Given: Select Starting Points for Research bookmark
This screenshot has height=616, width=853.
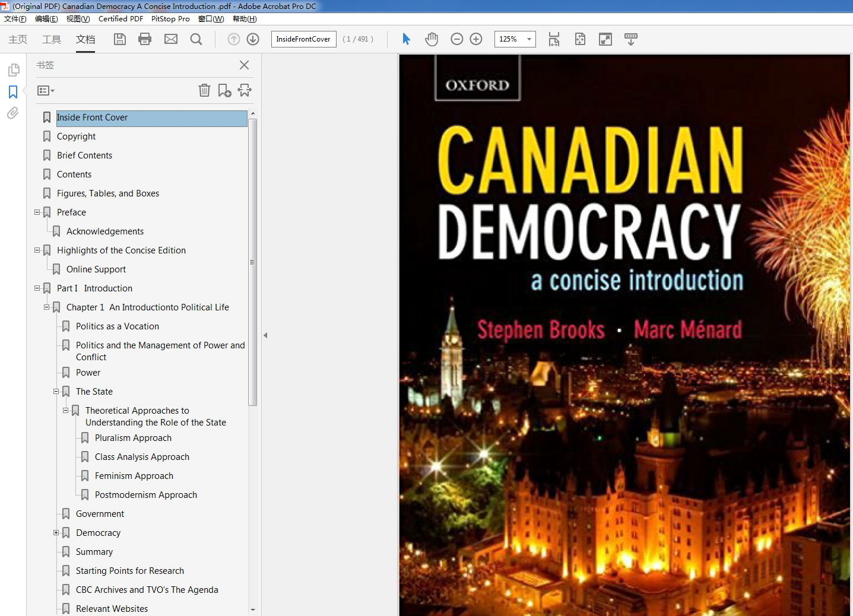Looking at the screenshot, I should (130, 571).
